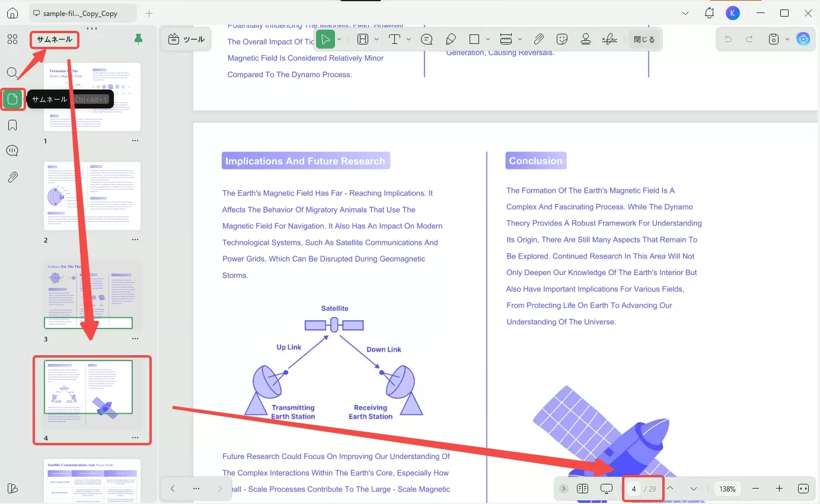The height and width of the screenshot is (504, 820).
Task: Open the sticker tool
Action: [x=562, y=39]
